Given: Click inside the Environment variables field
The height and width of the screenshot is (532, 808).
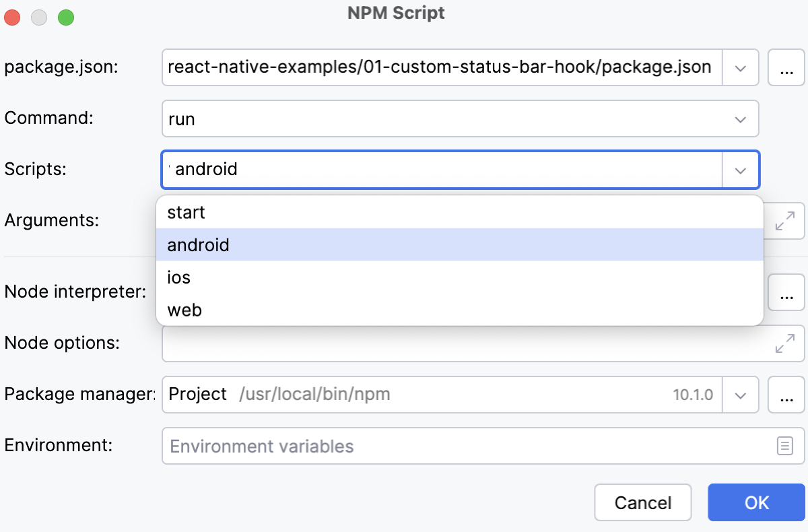Looking at the screenshot, I should click(404, 446).
